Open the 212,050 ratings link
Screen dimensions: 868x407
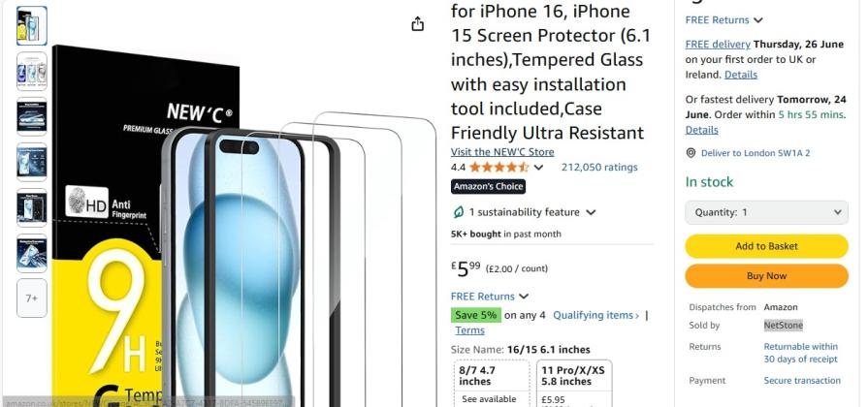click(x=599, y=167)
